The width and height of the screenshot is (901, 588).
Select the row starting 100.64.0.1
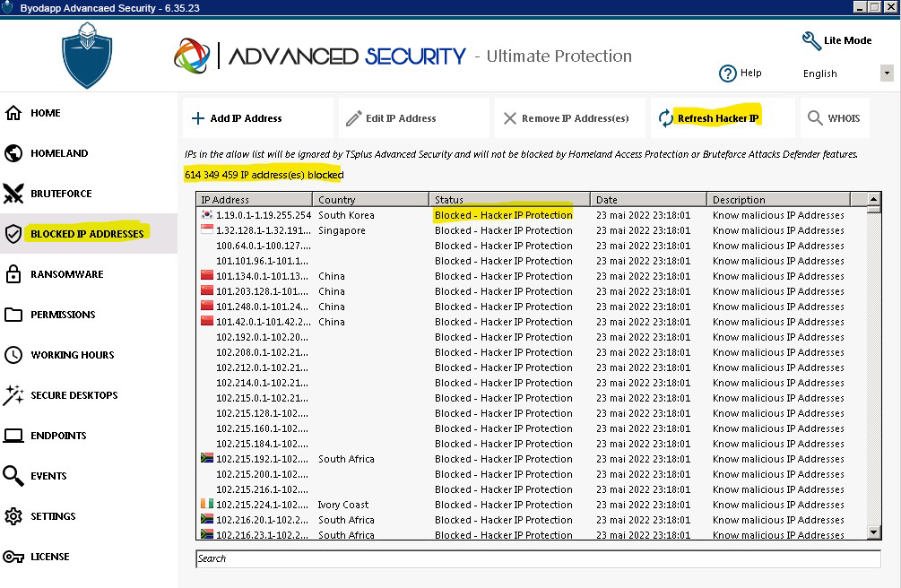(x=532, y=246)
